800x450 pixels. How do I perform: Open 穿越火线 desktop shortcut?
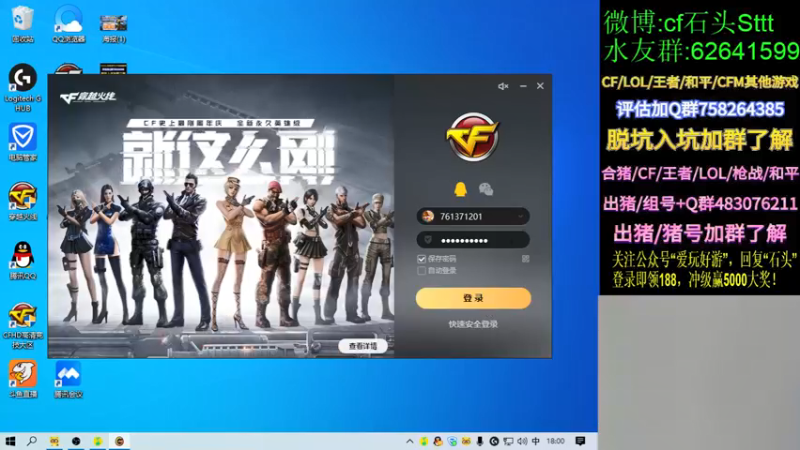click(x=22, y=201)
